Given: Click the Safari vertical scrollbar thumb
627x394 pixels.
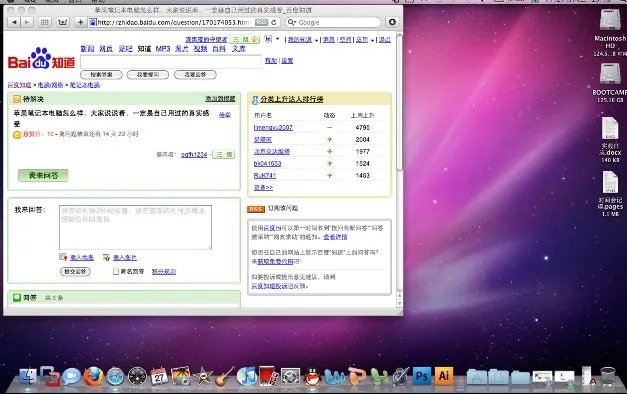Looking at the screenshot, I should pos(399,102).
